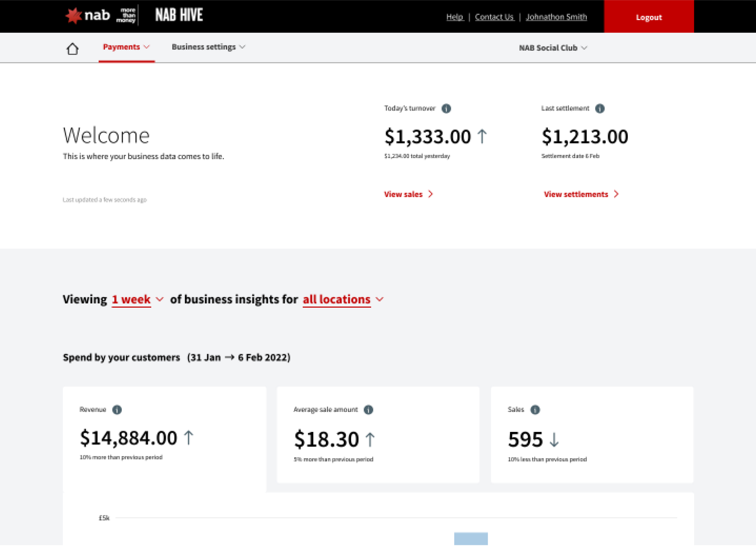Click the chevron arrow after View settlements
Viewport: 756px width, 546px height.
pos(616,194)
